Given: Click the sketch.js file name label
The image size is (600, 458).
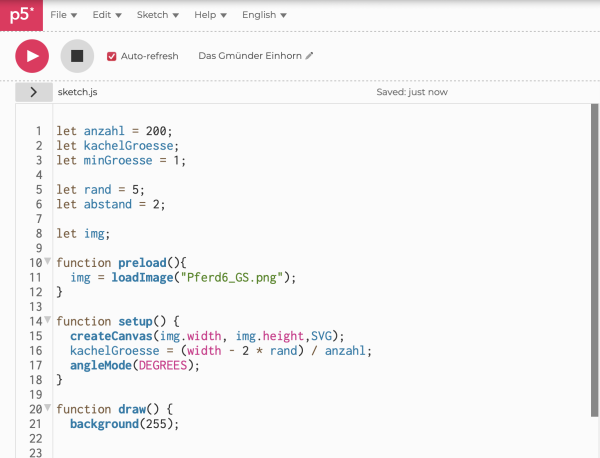Looking at the screenshot, I should click(78, 92).
